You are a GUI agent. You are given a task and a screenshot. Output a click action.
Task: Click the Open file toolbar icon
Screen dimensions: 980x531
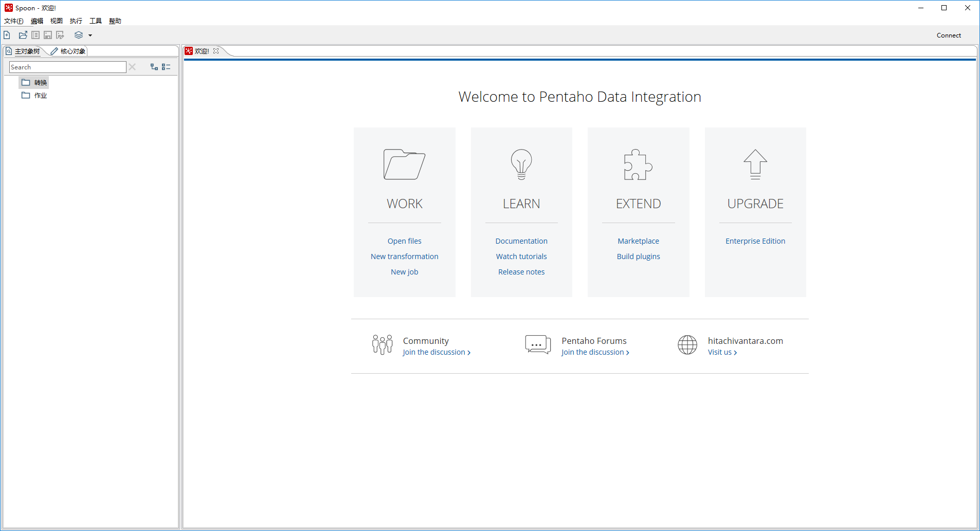(23, 35)
